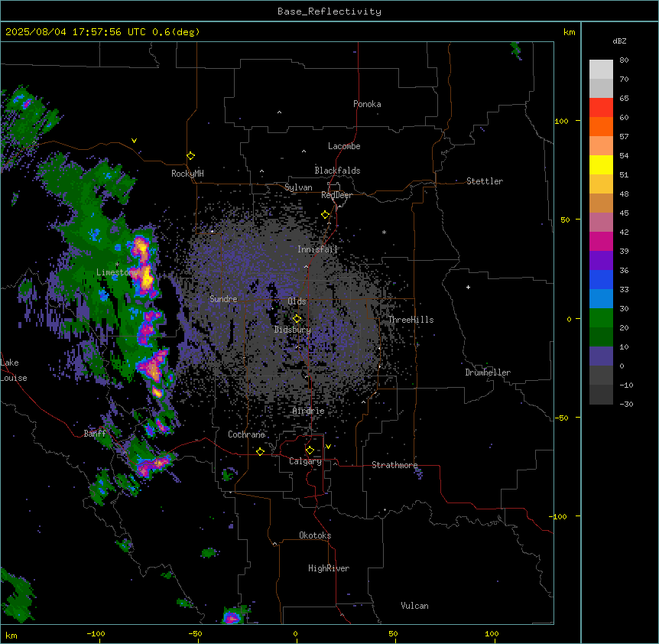Click the green 20-30 dBZ legend swatch
Viewport: 659px width, 644px height.
601,318
